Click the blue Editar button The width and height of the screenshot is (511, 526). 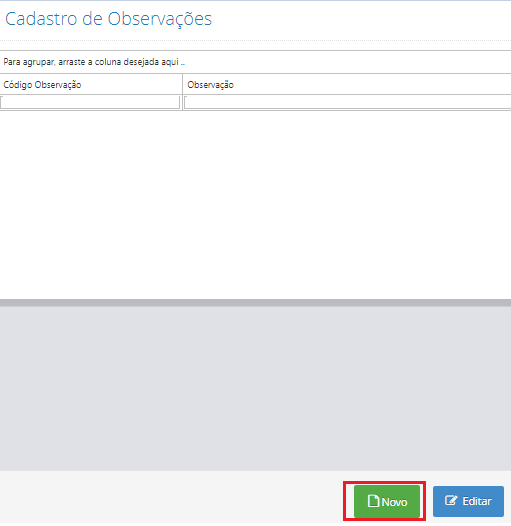(468, 501)
